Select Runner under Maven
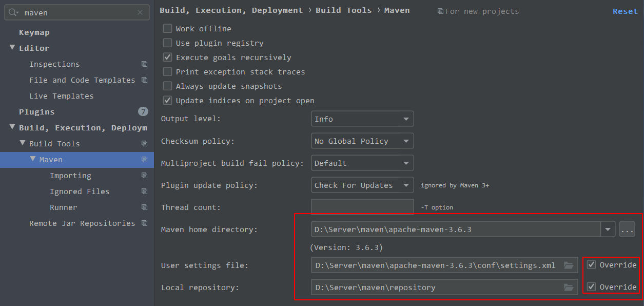This screenshot has height=306, width=644. pos(64,207)
